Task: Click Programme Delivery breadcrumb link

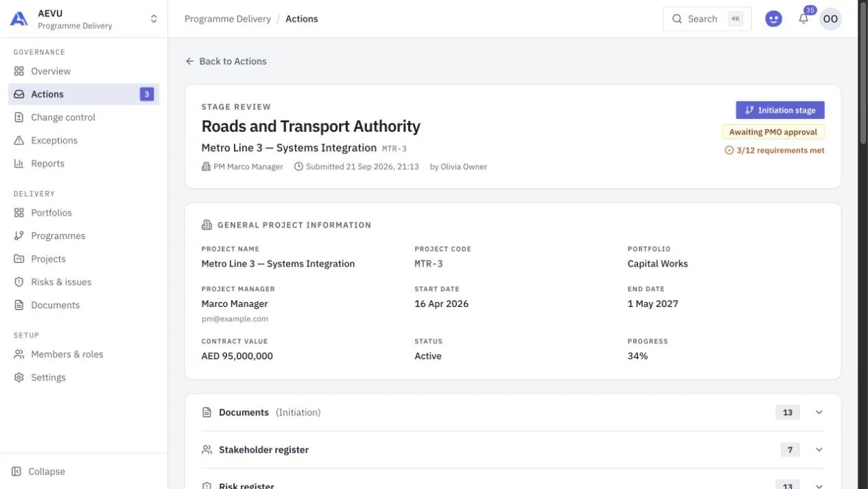Action: click(x=228, y=19)
